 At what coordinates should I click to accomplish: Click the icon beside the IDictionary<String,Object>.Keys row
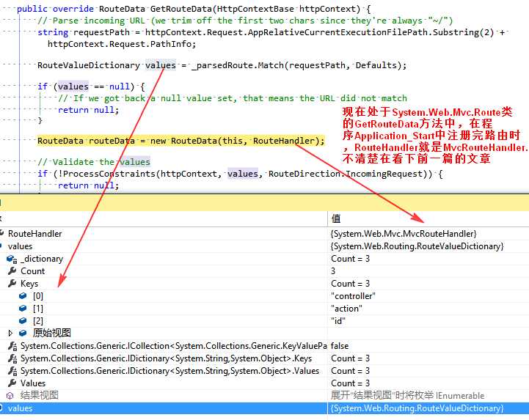click(x=12, y=358)
